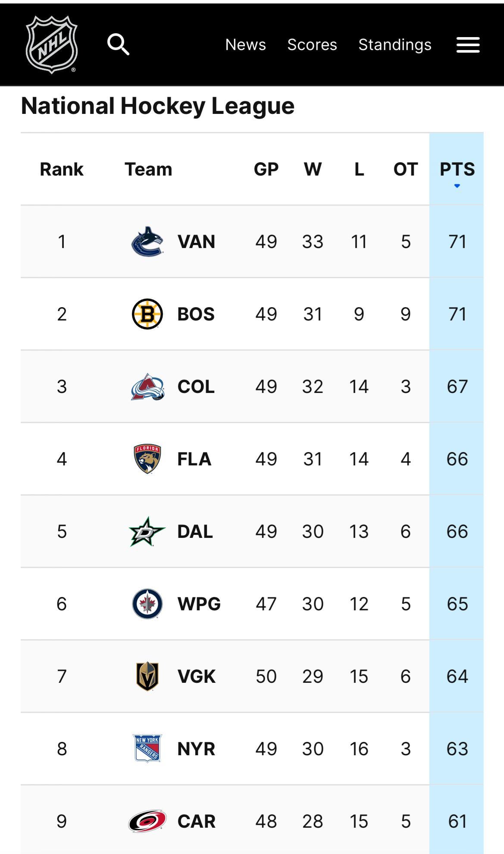Toggle the PTS column sort arrow
The height and width of the screenshot is (854, 504).
pos(457,186)
